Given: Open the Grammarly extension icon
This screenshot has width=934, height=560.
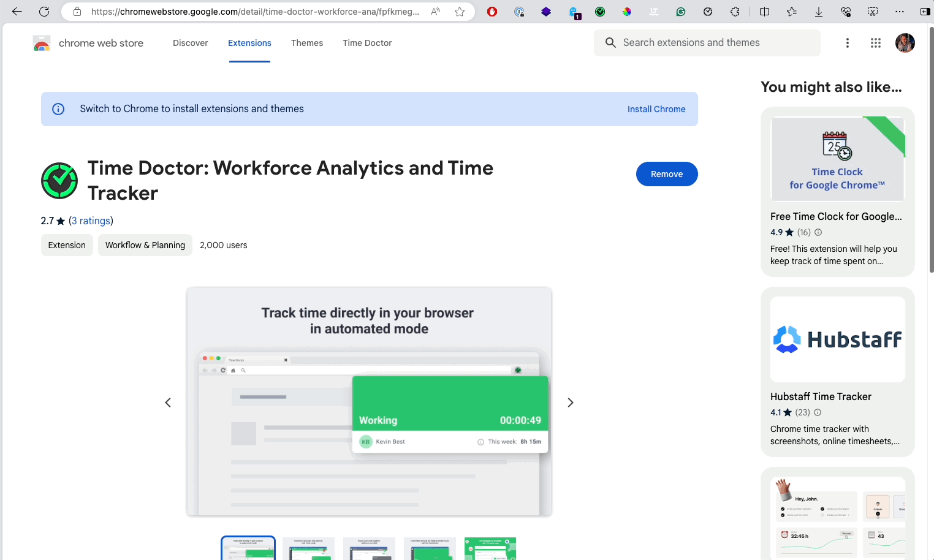Looking at the screenshot, I should pyautogui.click(x=681, y=12).
